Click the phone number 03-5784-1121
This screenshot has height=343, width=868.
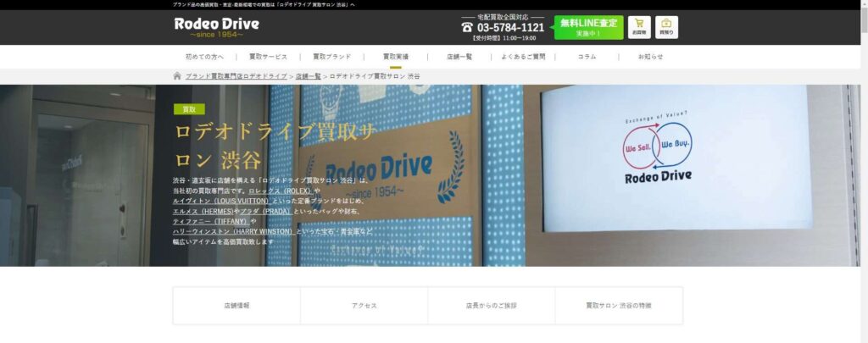510,27
